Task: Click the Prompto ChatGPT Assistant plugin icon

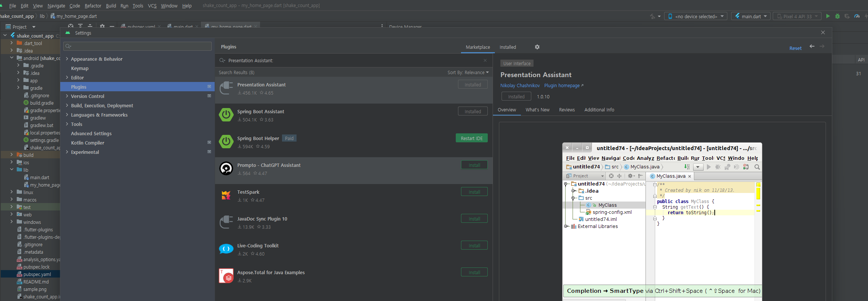Action: coord(226,168)
